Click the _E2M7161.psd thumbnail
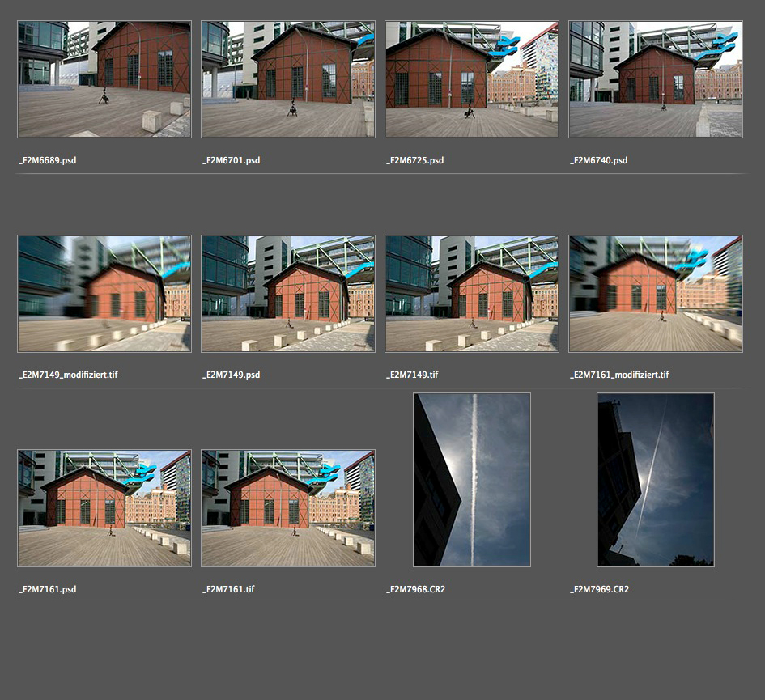Image resolution: width=765 pixels, height=700 pixels. [104, 508]
